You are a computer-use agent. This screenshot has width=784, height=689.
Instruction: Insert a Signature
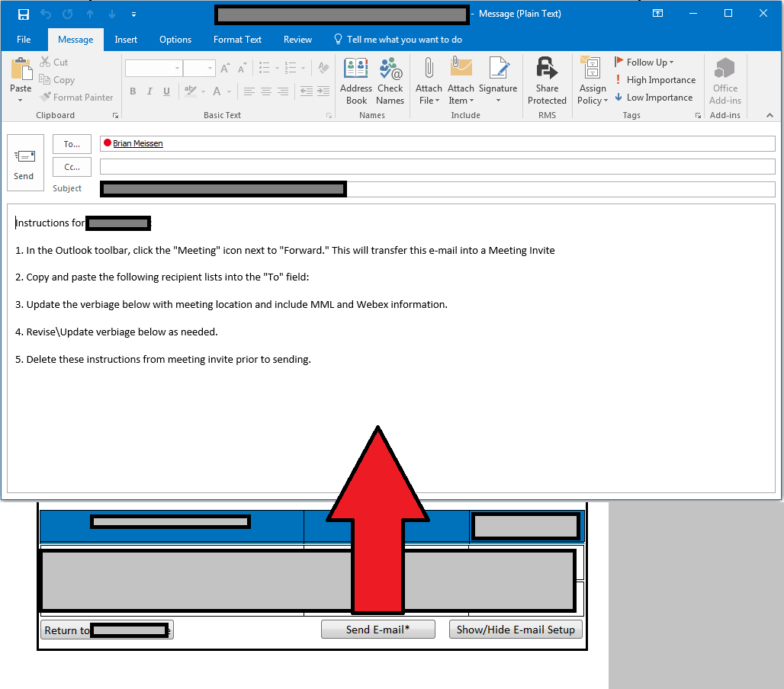[498, 80]
